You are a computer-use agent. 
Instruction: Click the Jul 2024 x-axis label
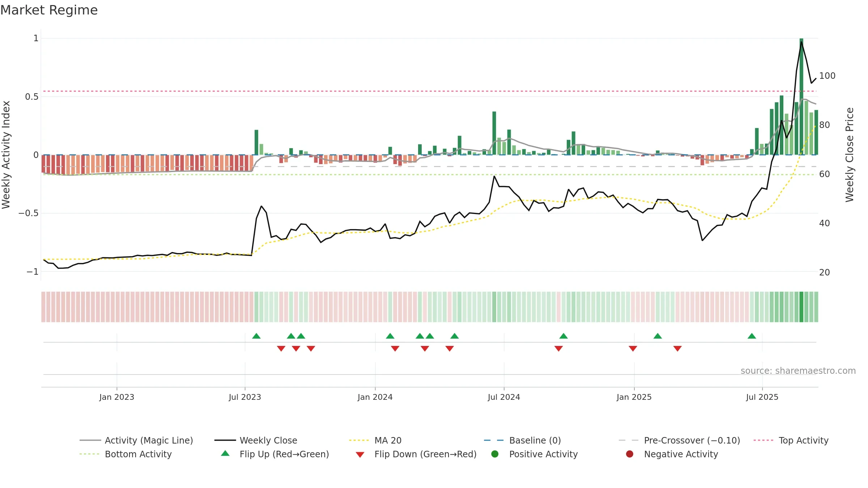coord(504,397)
